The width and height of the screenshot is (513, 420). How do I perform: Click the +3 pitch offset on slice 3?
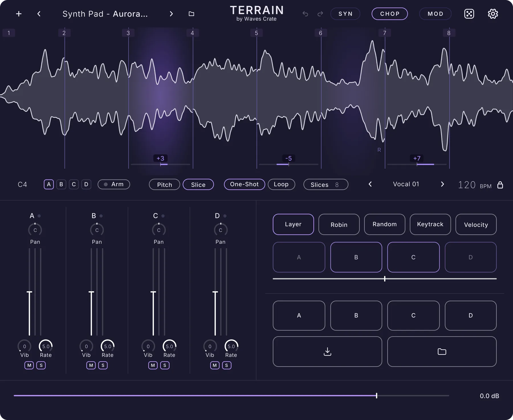[160, 158]
